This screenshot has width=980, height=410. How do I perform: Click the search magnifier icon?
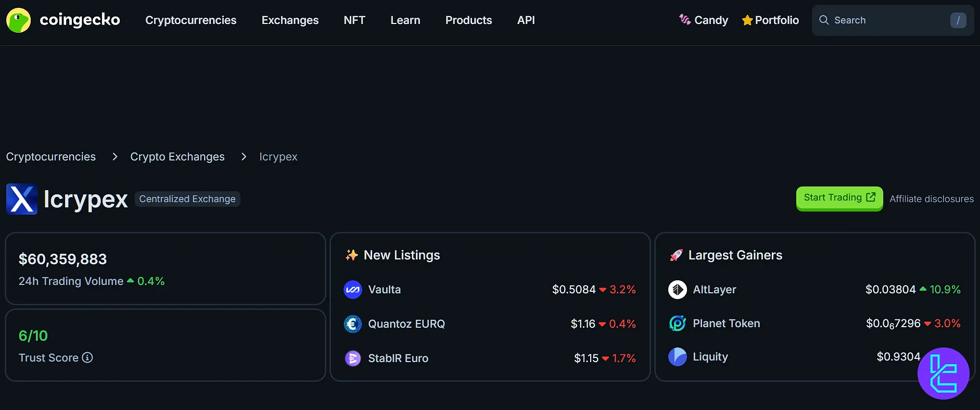coord(824,20)
